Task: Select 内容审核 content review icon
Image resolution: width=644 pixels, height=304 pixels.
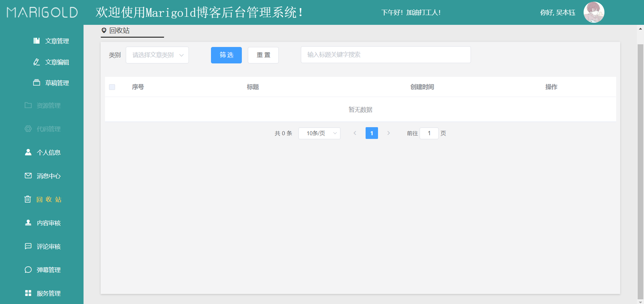Action: point(28,222)
